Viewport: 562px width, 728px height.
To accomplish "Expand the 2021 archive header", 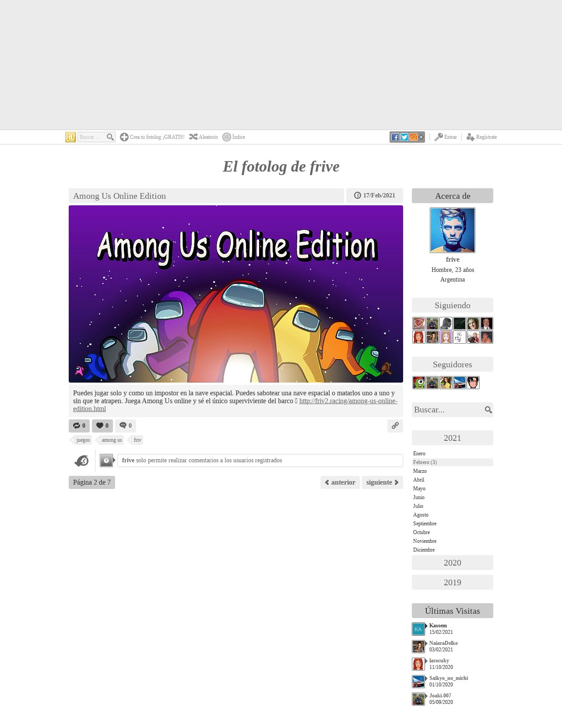I will tap(453, 438).
